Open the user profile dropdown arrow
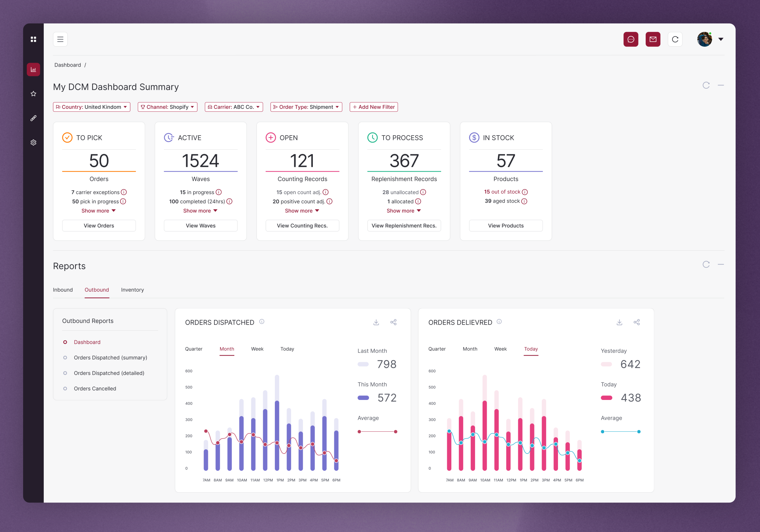The image size is (760, 532). pyautogui.click(x=721, y=39)
